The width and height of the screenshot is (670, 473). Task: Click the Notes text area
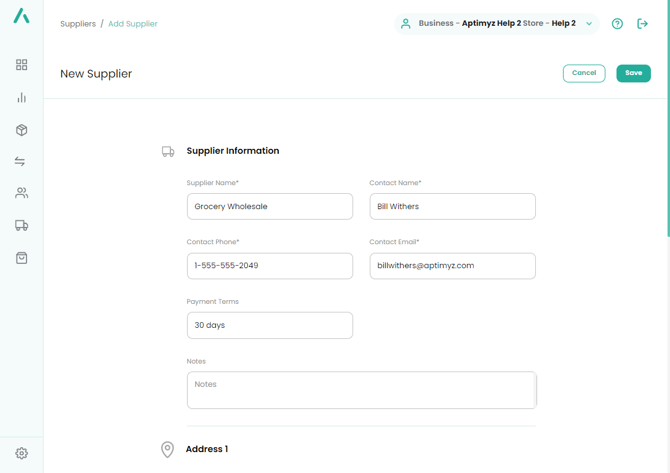tap(361, 390)
